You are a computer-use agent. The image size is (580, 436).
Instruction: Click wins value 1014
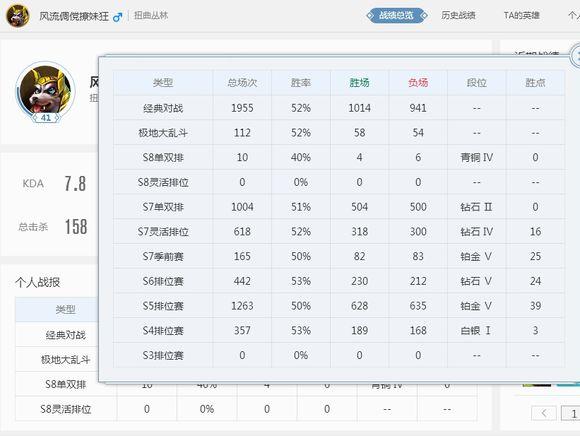[x=360, y=108]
